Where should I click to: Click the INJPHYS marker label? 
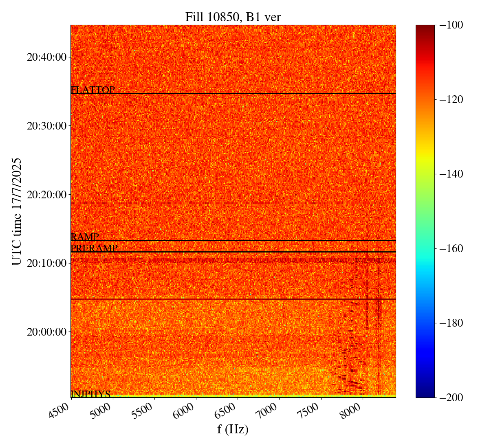(x=90, y=394)
